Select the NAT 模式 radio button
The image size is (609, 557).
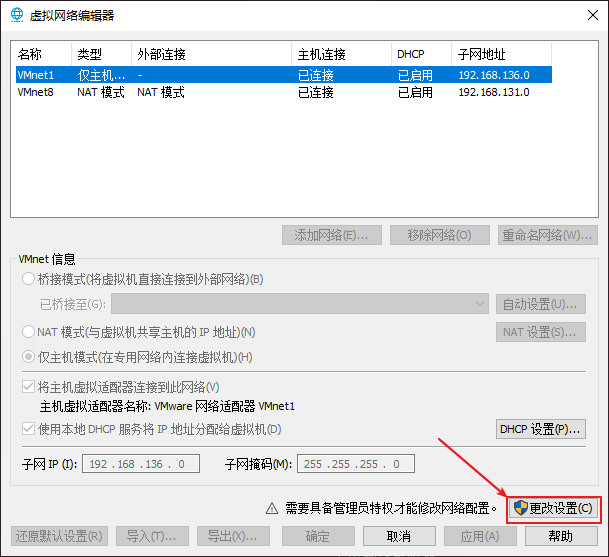28,332
